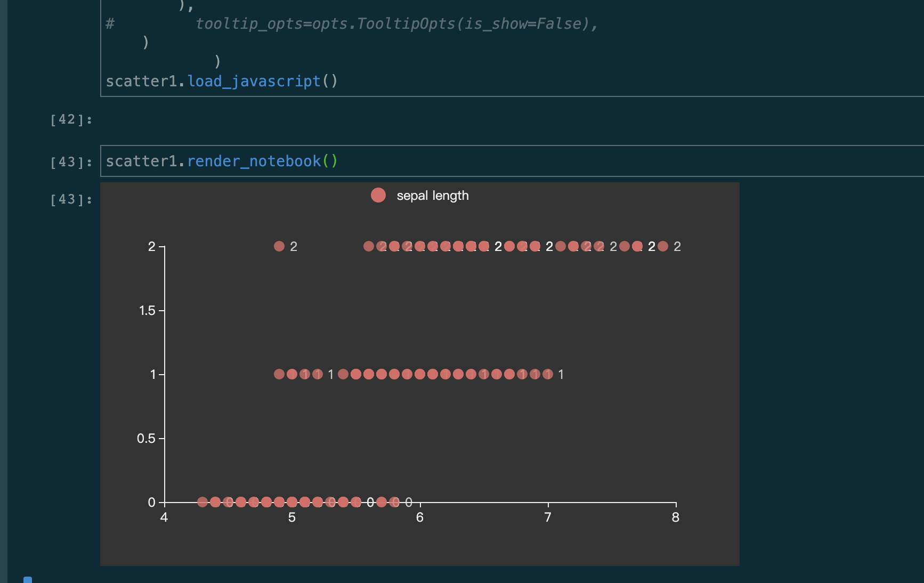Click the leftmost point on the y=0 row
The width and height of the screenshot is (924, 583).
[x=202, y=501]
